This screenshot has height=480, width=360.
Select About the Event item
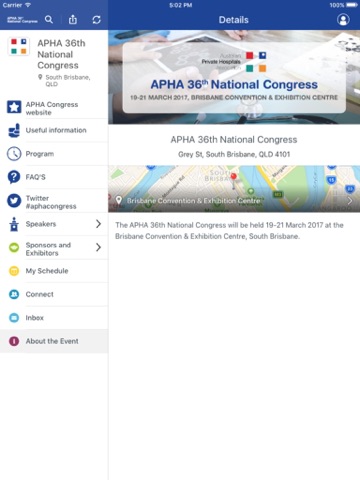[x=54, y=341]
